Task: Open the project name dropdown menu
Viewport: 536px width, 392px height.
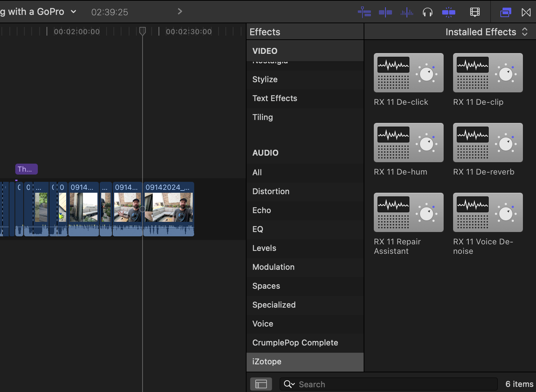Action: click(x=73, y=11)
